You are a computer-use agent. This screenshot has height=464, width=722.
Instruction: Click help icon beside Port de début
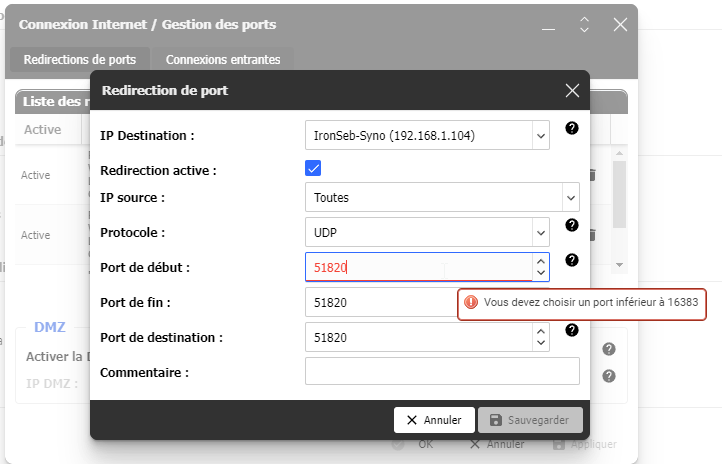(x=572, y=260)
